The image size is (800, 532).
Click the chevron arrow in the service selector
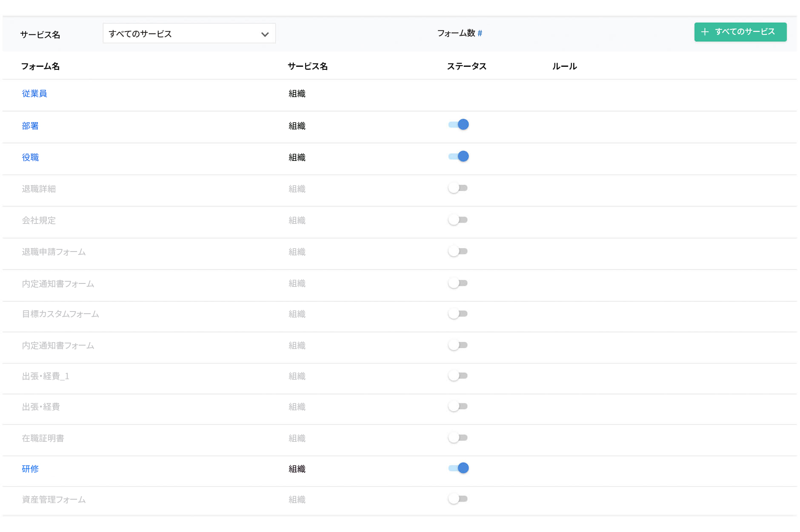(264, 34)
